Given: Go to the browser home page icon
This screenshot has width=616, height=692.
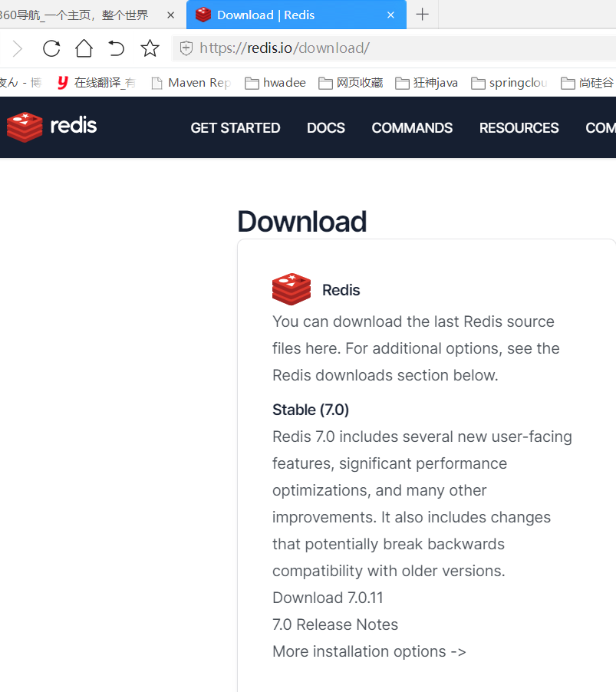Looking at the screenshot, I should 84,48.
